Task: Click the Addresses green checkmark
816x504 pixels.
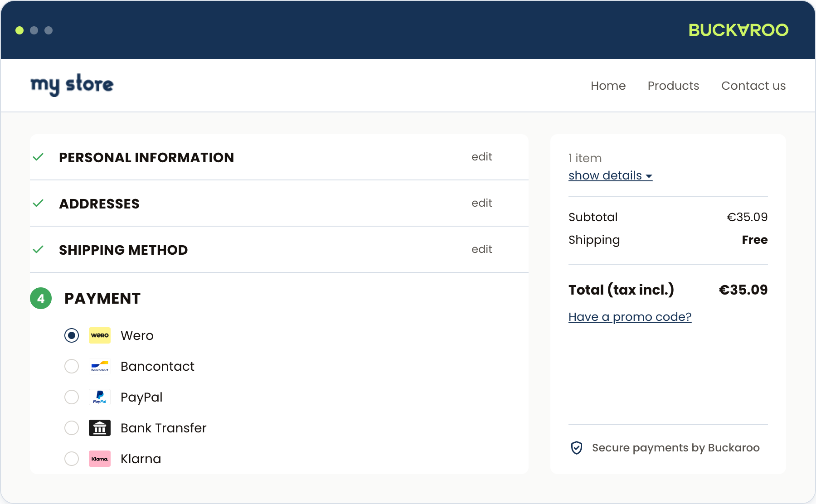Action: click(x=39, y=204)
